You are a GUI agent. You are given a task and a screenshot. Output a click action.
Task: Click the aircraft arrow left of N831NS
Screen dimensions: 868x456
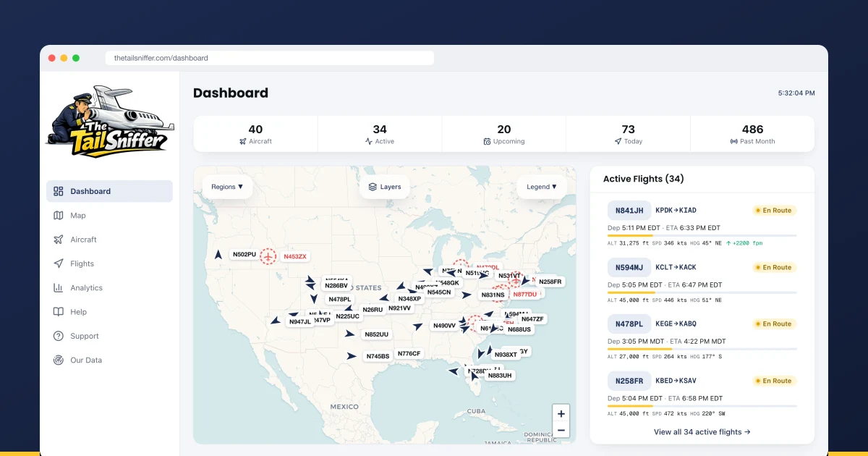[x=467, y=295]
